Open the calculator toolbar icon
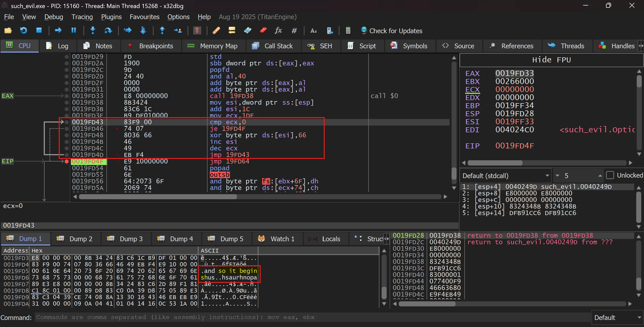 click(x=348, y=30)
